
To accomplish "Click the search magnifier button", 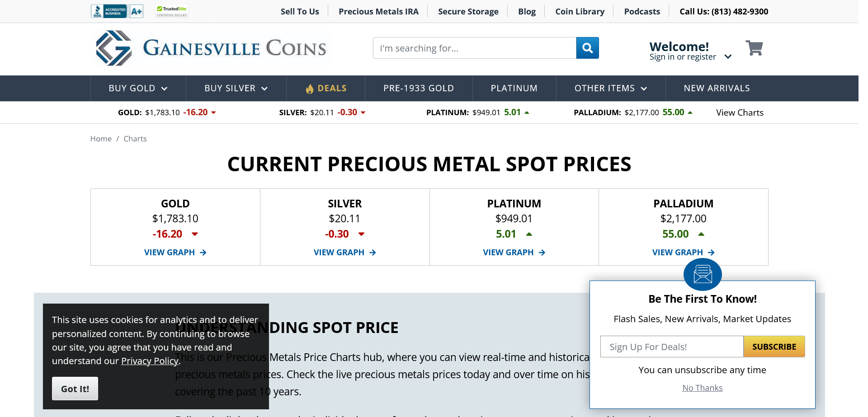I will click(587, 48).
